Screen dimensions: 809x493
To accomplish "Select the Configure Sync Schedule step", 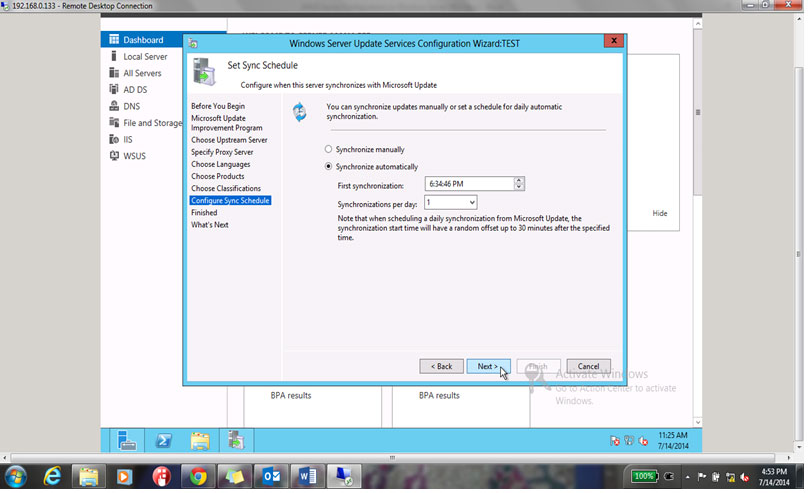I will [x=230, y=201].
